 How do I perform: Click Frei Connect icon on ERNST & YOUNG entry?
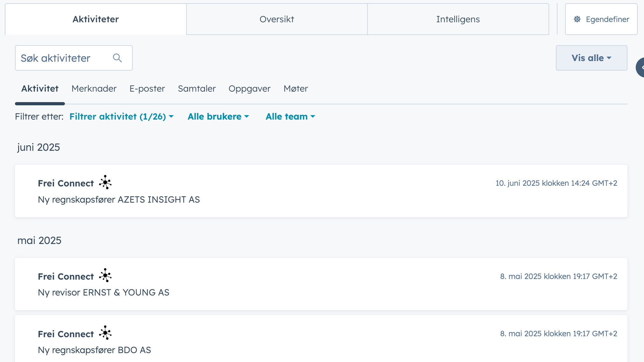[x=105, y=275]
